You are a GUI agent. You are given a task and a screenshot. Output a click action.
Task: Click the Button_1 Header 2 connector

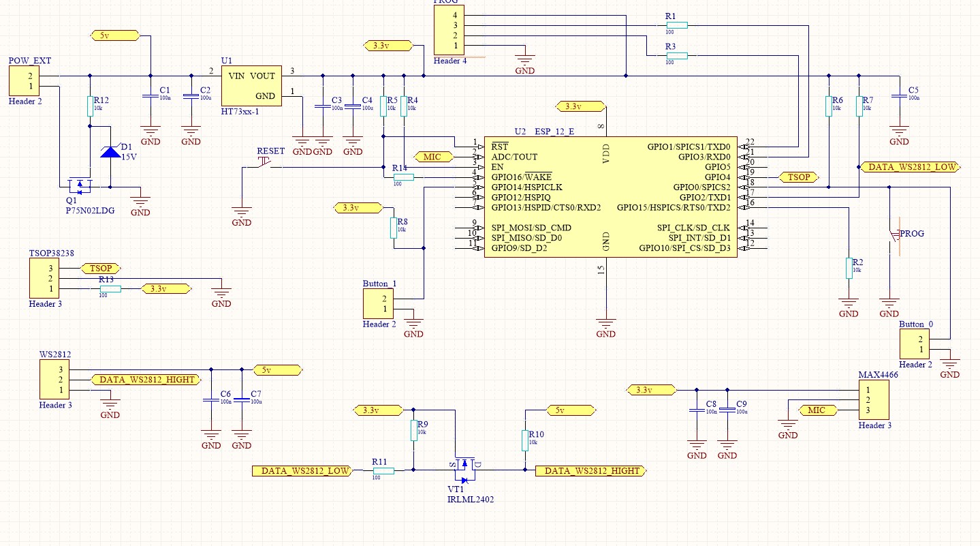(x=378, y=303)
